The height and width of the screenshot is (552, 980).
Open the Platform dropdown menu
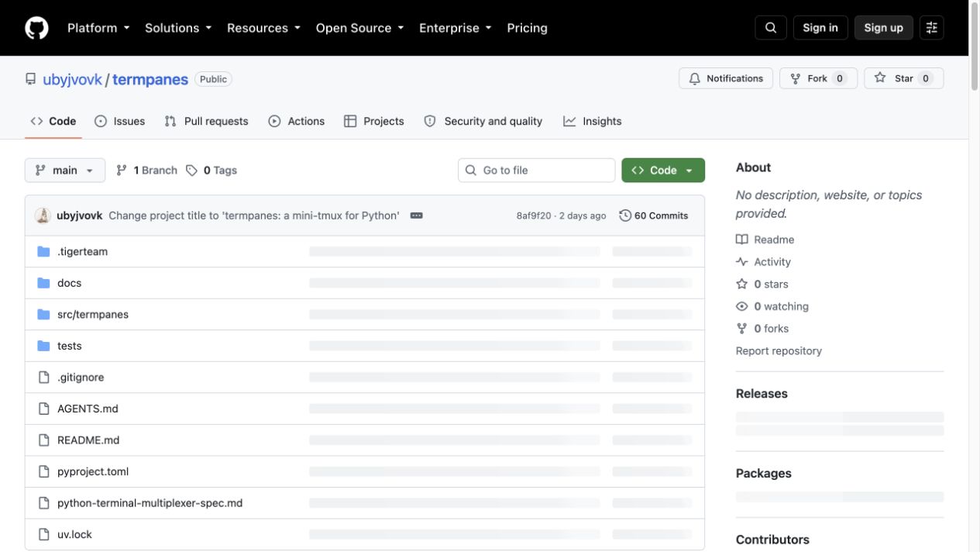(x=98, y=28)
